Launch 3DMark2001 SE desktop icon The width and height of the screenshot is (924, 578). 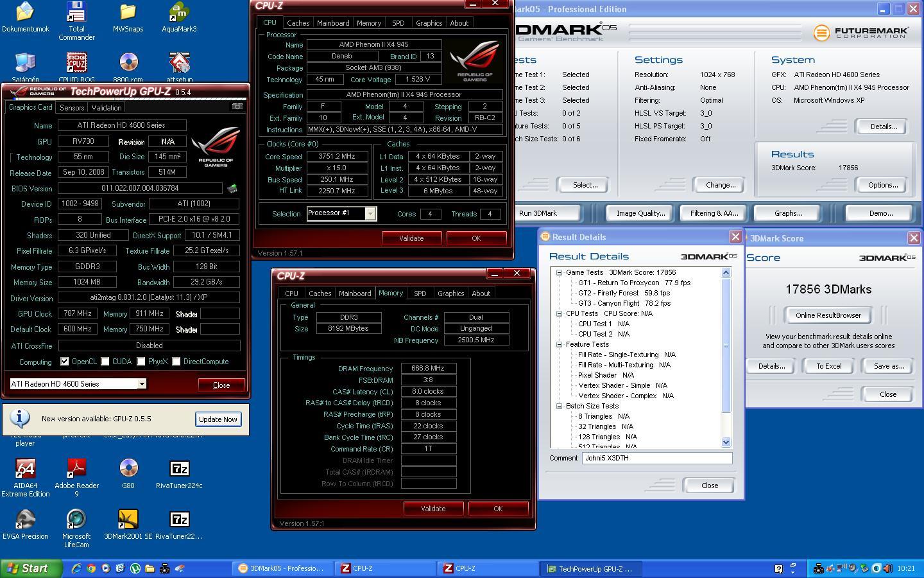click(128, 525)
